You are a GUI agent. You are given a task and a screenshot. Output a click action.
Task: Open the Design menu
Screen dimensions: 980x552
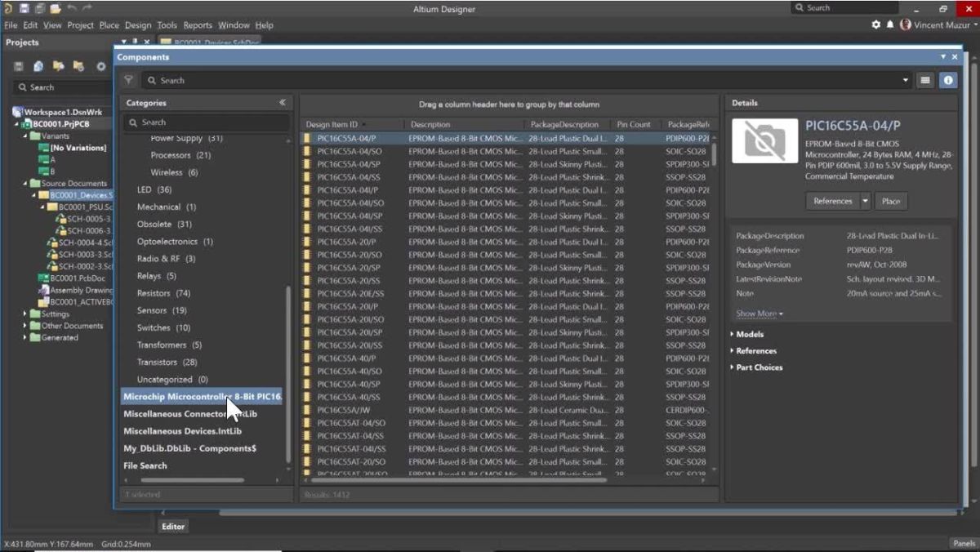137,25
